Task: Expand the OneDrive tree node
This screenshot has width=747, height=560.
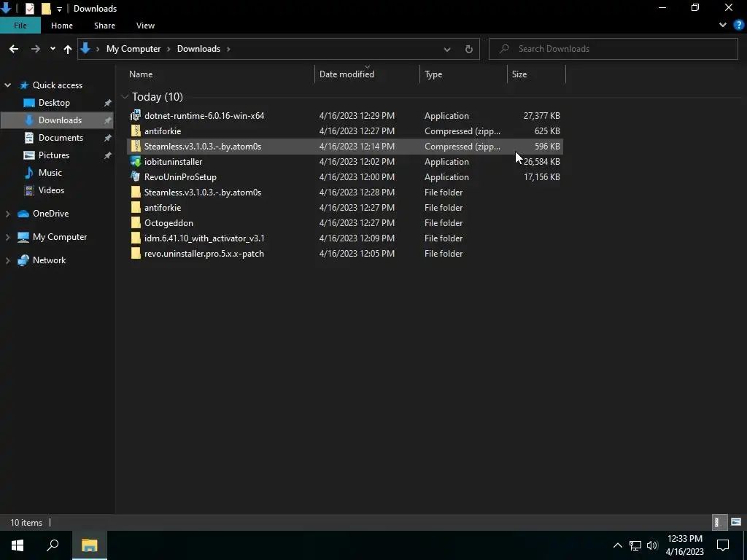Action: click(x=7, y=214)
